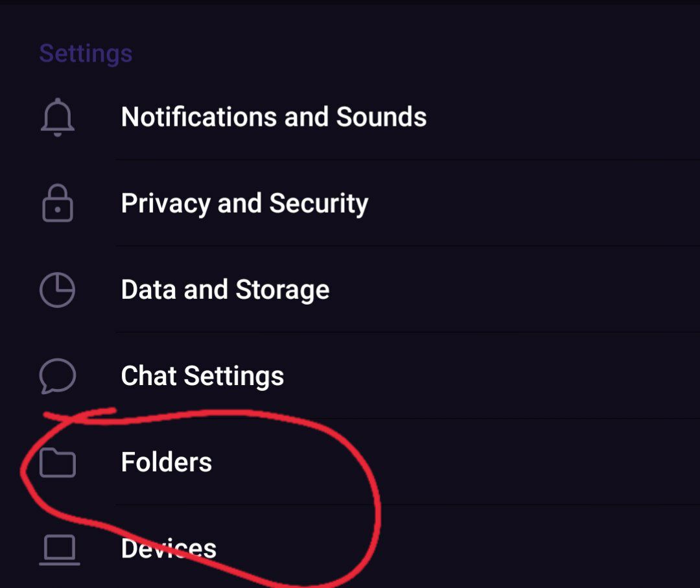The image size is (700, 588).
Task: Tap the speech bubble chat icon
Action: [58, 376]
